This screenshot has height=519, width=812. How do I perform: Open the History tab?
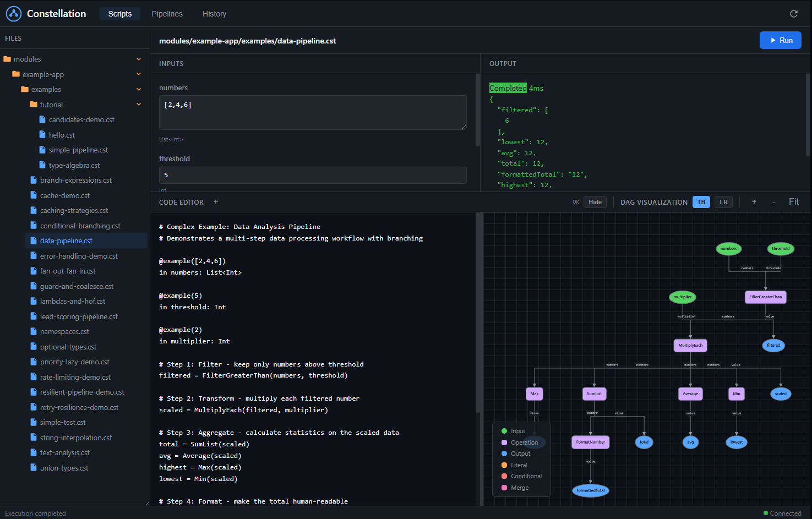tap(214, 13)
